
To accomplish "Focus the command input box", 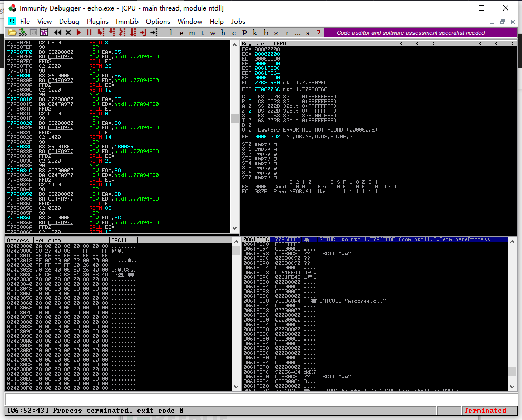I will [261, 399].
